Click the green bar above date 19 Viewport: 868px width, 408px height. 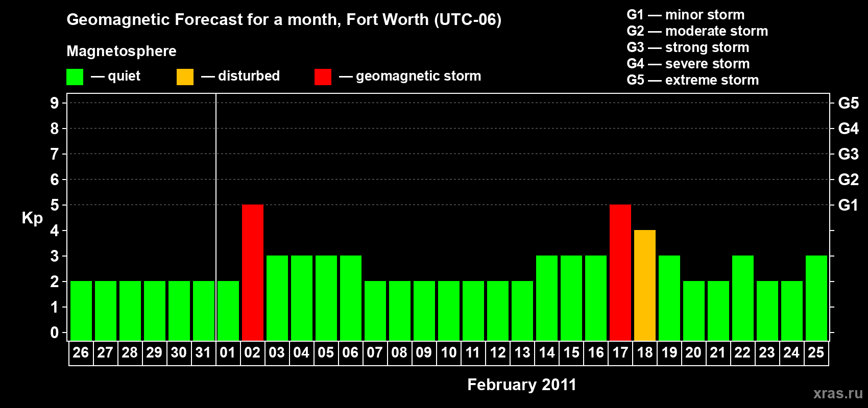669,298
